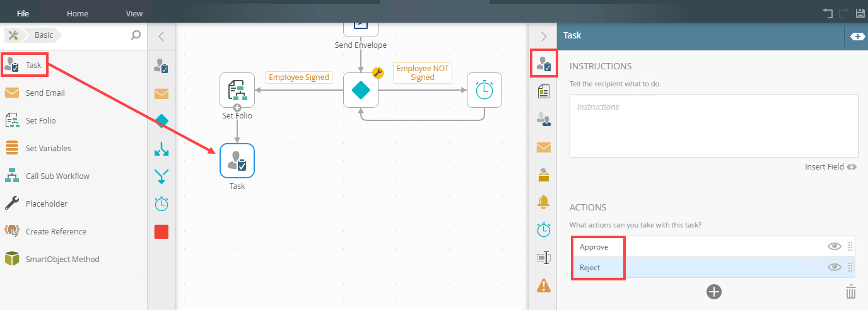
Task: Select the Send Email toolbox item
Action: tap(45, 93)
